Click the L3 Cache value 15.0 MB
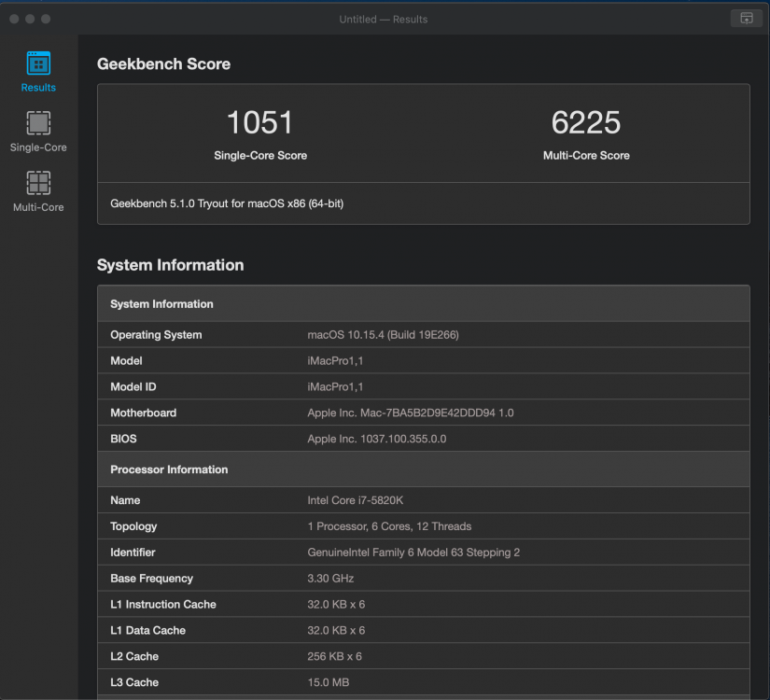Viewport: 770px width, 700px height. point(328,682)
